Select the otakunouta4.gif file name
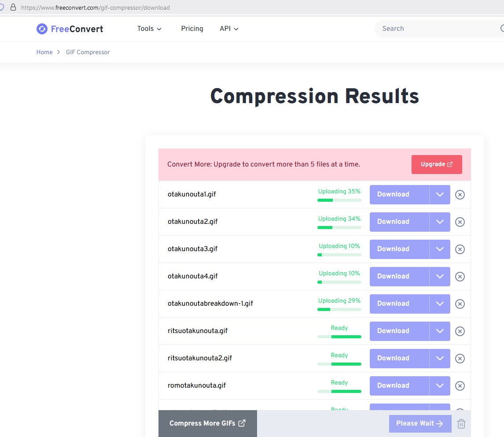The width and height of the screenshot is (504, 437). click(192, 276)
